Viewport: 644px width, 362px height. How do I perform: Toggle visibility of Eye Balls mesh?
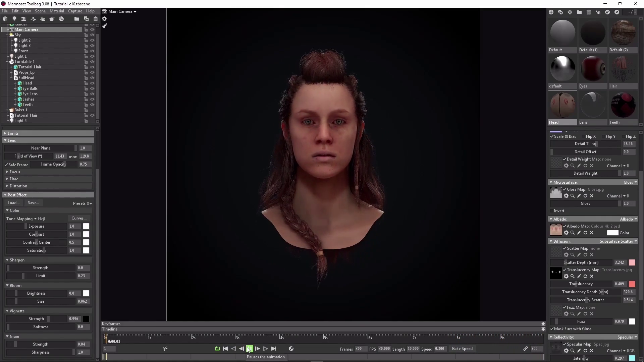[92, 88]
